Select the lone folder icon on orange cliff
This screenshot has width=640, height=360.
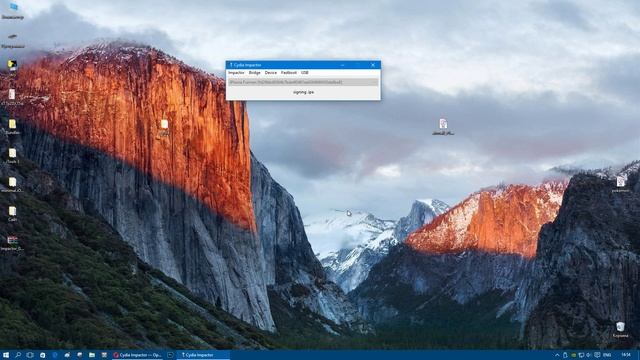(164, 127)
